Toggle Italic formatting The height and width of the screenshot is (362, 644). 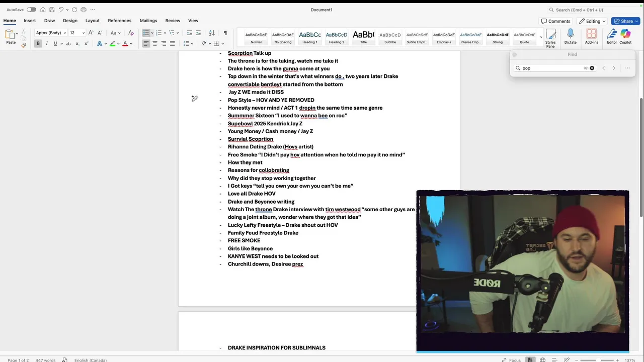click(x=47, y=44)
